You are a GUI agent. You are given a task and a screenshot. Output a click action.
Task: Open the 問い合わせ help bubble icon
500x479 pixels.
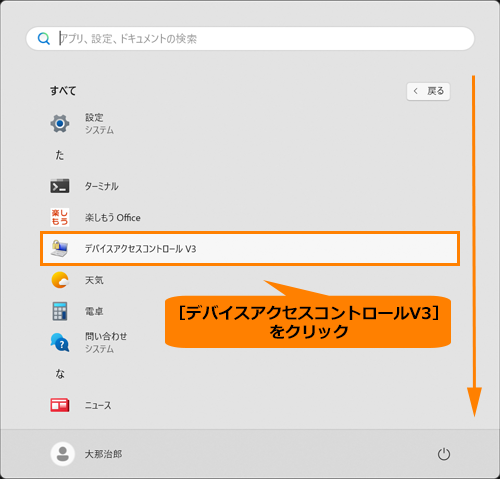pyautogui.click(x=60, y=342)
